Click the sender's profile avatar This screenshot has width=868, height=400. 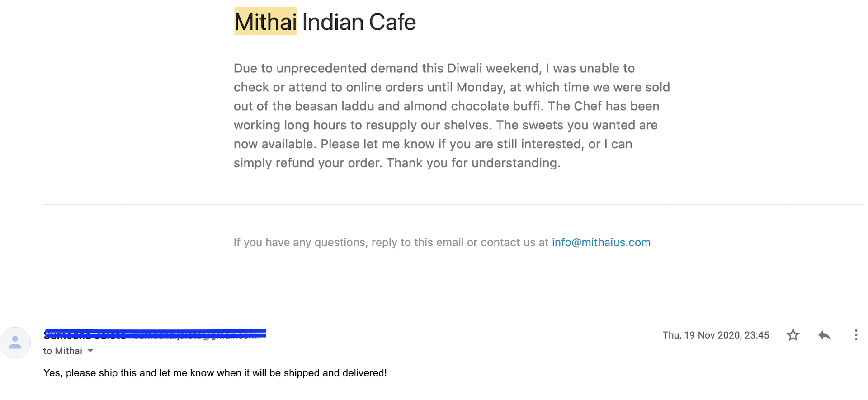pyautogui.click(x=15, y=343)
